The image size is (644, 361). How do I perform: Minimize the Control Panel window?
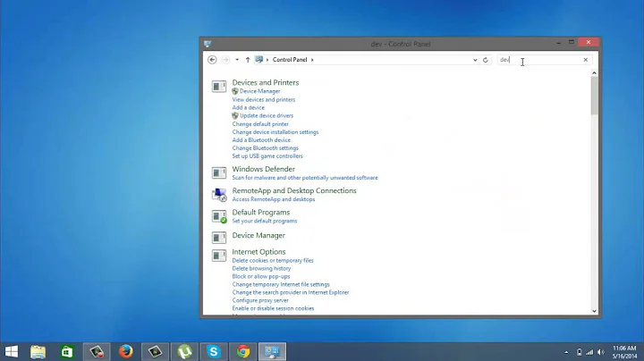point(558,42)
